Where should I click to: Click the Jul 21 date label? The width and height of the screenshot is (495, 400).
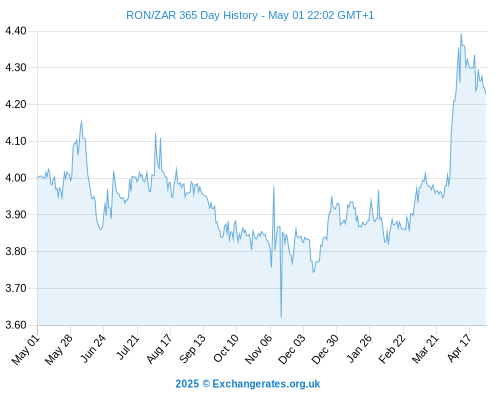(127, 347)
